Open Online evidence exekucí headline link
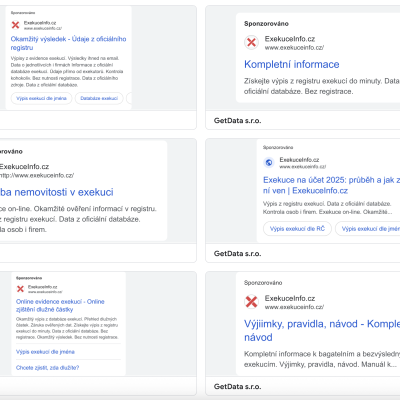 60,305
